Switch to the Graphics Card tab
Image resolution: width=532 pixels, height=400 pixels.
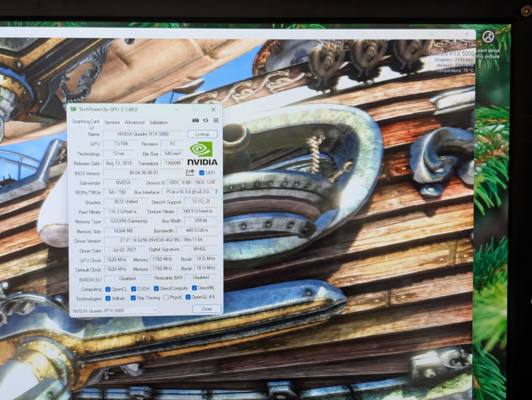tap(86, 122)
